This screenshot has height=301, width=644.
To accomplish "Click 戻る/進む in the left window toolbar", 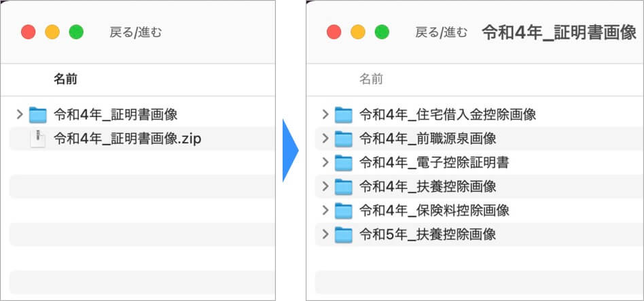I will point(135,32).
